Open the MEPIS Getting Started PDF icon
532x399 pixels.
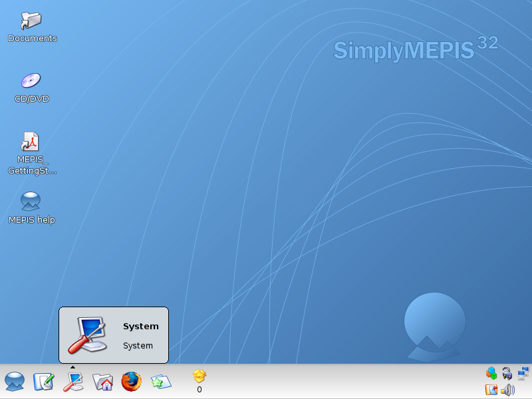[31, 142]
